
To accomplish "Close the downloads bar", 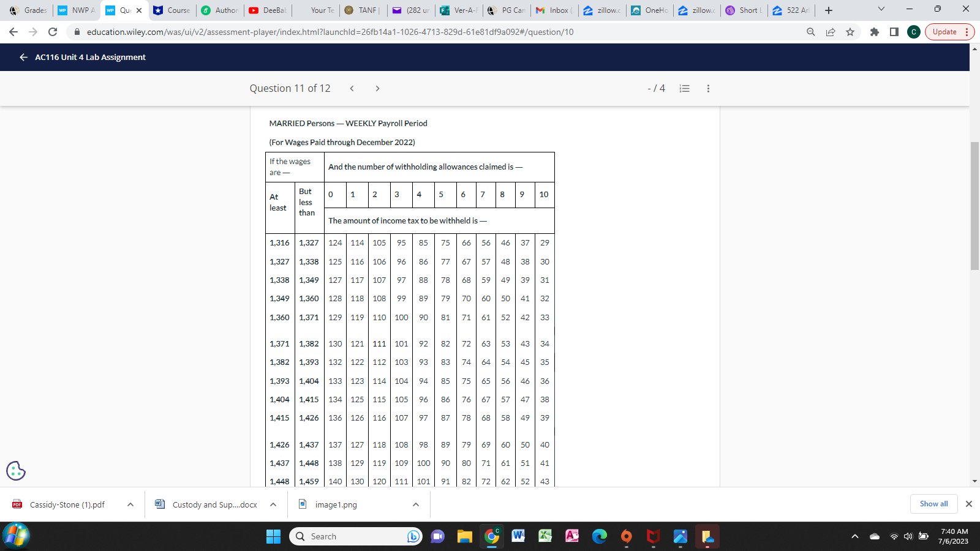I will 968,504.
